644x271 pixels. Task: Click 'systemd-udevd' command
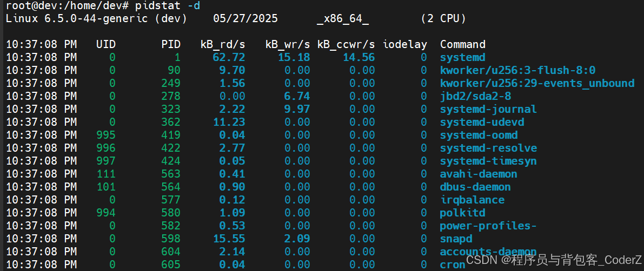[482, 122]
